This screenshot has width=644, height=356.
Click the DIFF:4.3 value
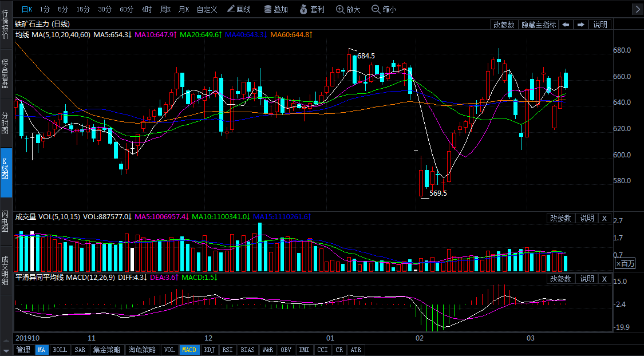[133, 278]
